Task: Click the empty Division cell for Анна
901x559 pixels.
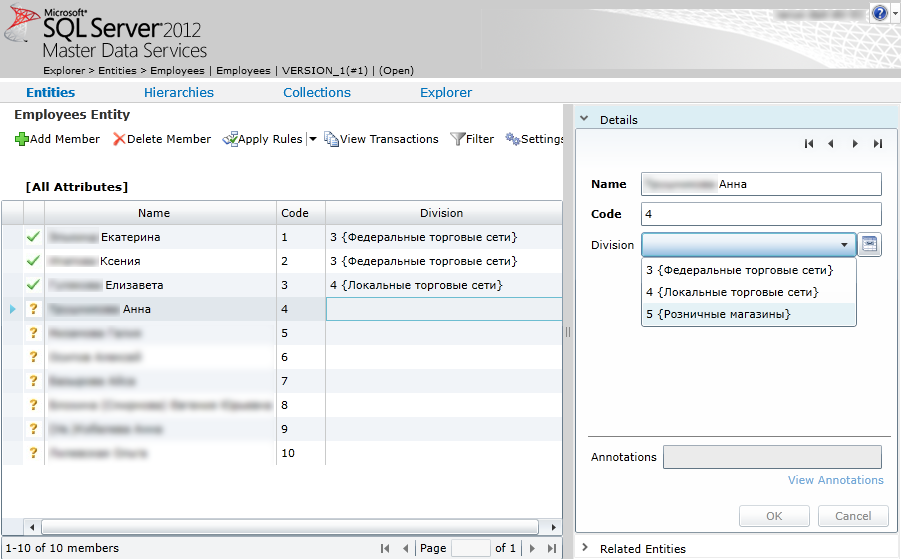Action: [444, 309]
